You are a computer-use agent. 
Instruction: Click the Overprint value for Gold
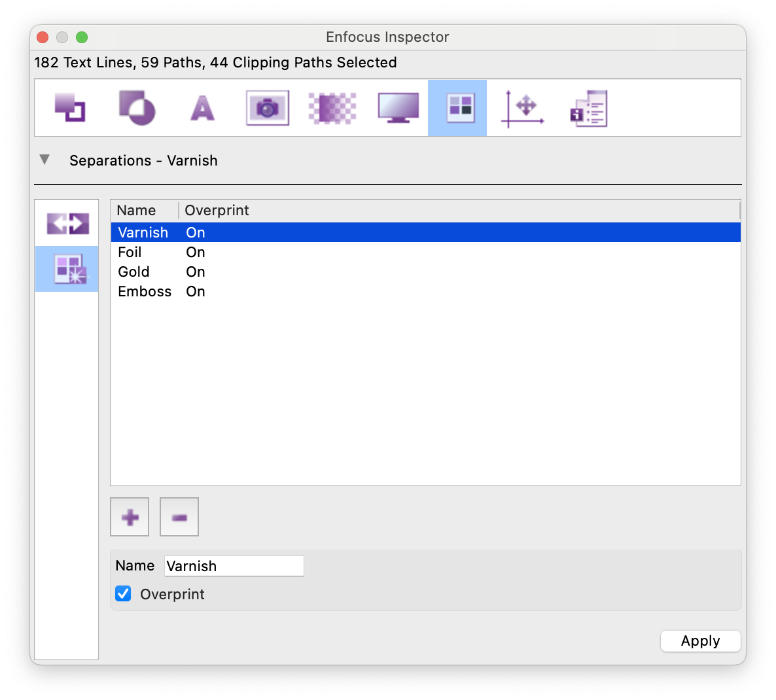click(x=196, y=271)
